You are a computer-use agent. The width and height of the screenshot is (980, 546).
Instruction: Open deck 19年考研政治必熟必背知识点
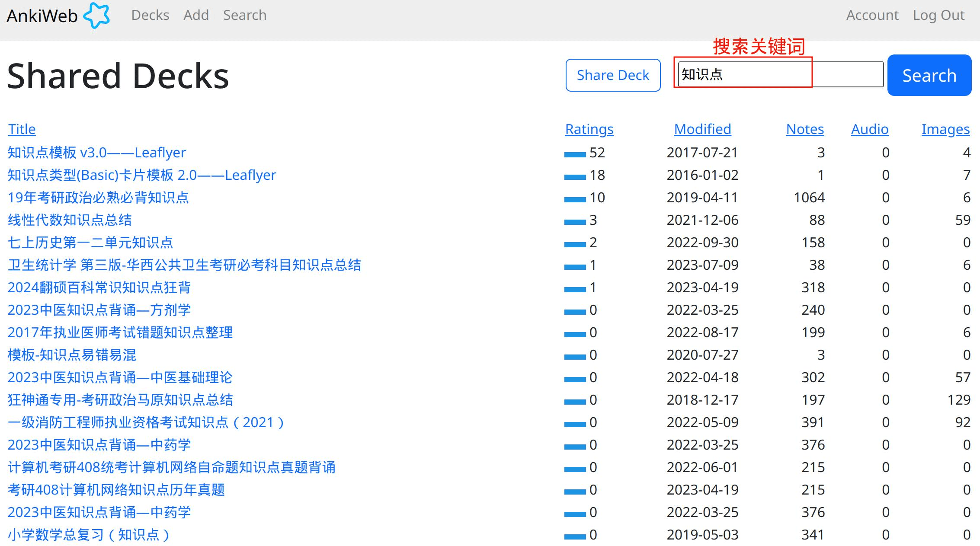coord(99,198)
